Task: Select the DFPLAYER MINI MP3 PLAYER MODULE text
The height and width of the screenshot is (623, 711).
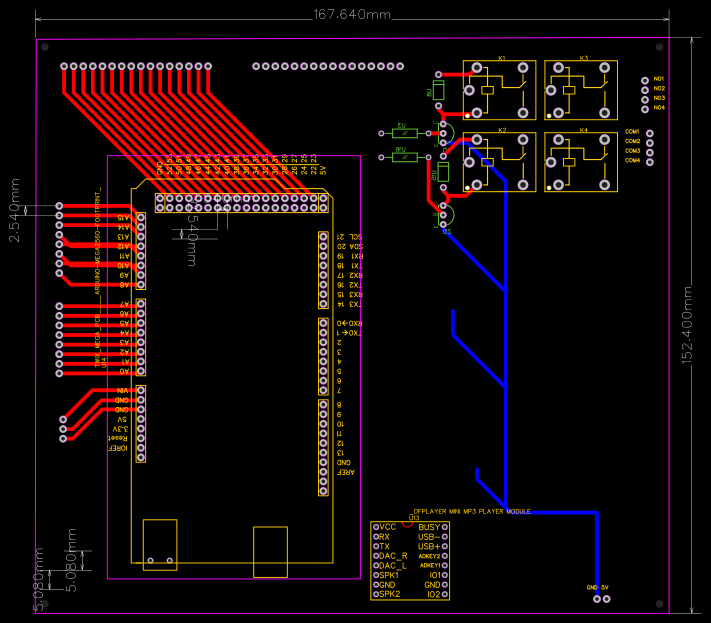Action: [472, 511]
